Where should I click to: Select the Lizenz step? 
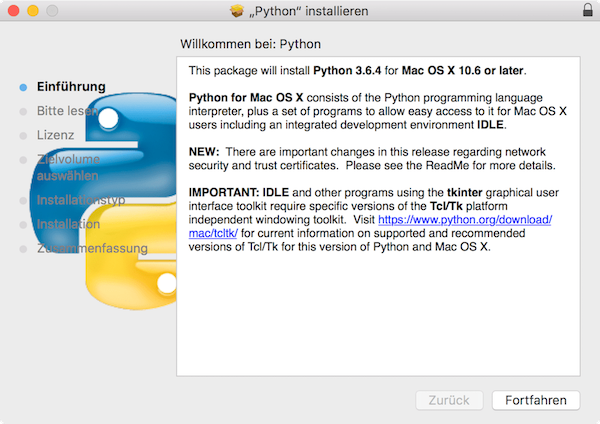point(55,135)
